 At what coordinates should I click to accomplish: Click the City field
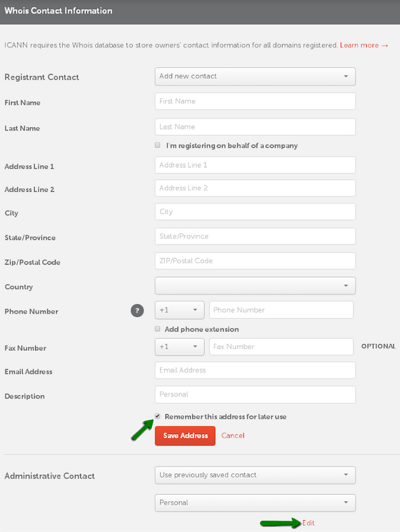coord(254,212)
